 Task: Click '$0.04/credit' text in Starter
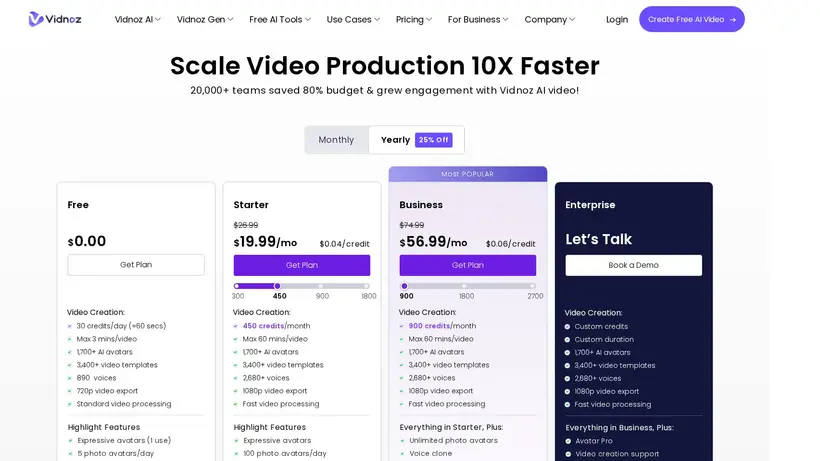coord(344,244)
